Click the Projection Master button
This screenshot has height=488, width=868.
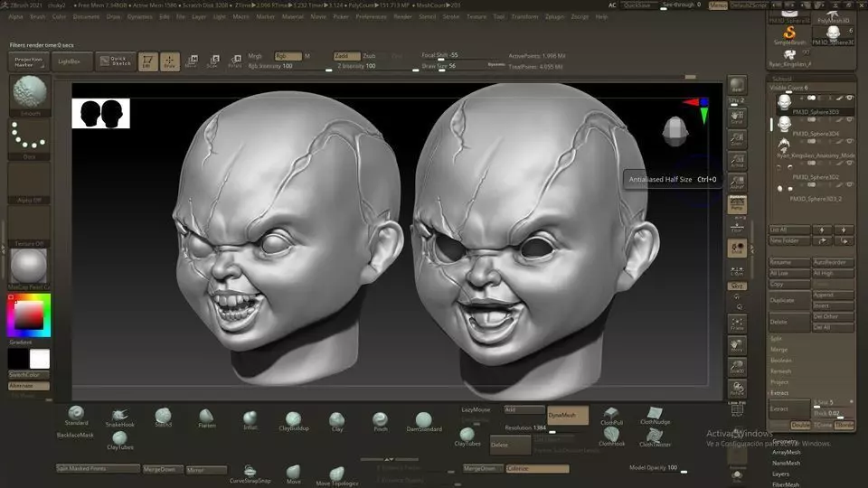(28, 61)
